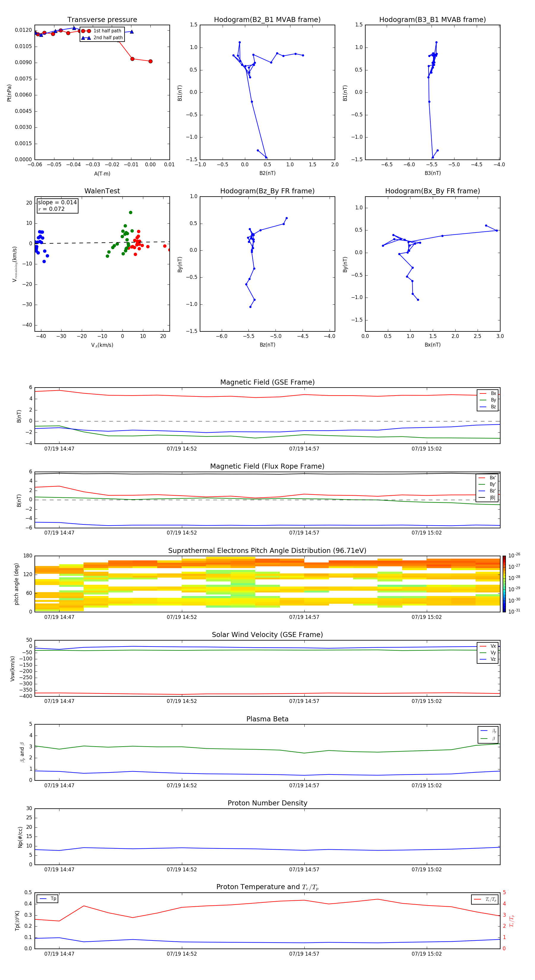
Task: Click the 'B3(nT)' x-axis label
Action: pos(432,173)
